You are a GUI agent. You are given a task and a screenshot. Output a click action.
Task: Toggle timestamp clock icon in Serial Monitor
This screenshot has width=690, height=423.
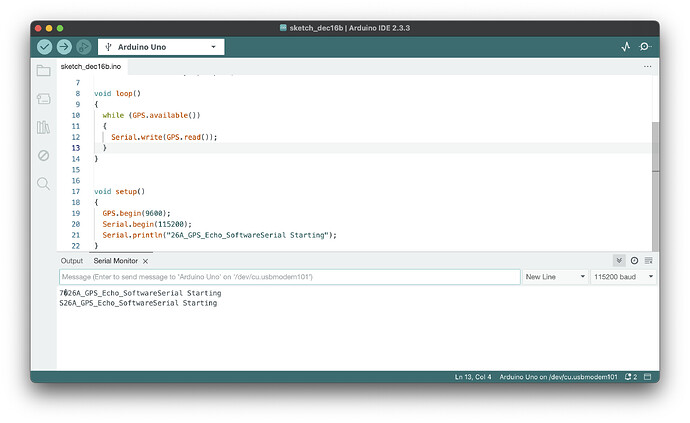[634, 261]
